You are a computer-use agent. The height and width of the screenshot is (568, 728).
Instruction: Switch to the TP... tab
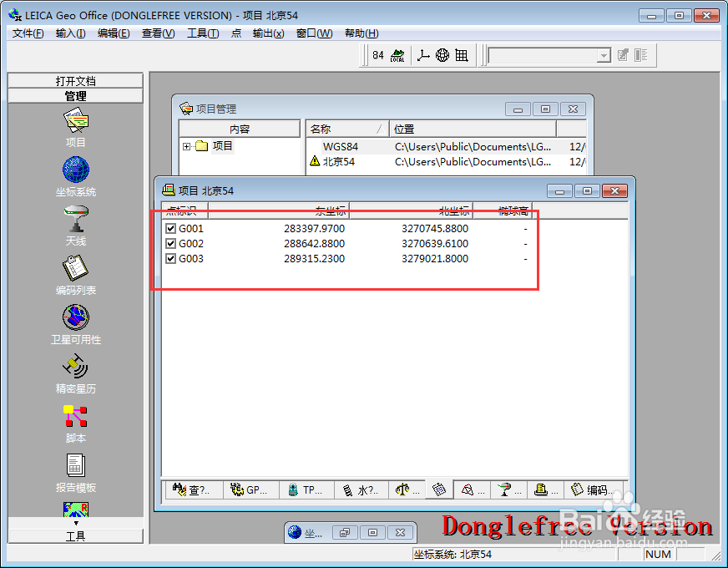tap(306, 490)
